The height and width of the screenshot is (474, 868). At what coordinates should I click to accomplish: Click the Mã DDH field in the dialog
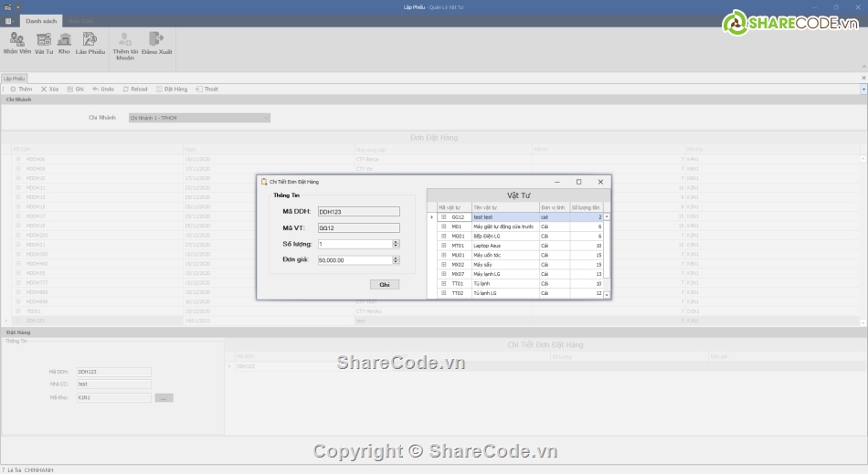359,212
